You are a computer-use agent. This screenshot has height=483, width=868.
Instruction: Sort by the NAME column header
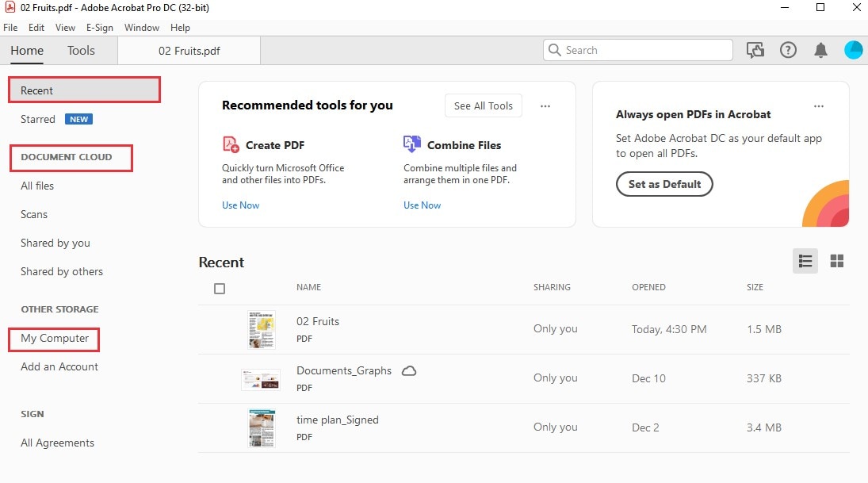pos(308,287)
